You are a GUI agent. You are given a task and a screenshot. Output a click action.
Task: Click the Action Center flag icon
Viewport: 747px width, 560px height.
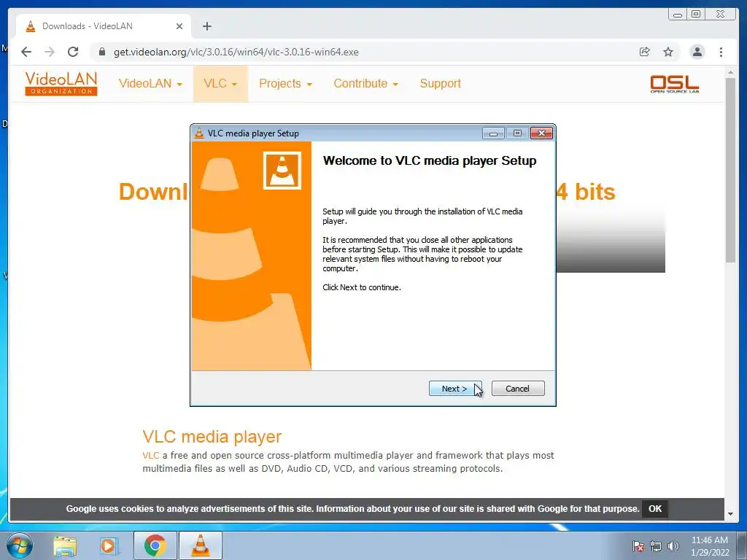click(x=638, y=546)
